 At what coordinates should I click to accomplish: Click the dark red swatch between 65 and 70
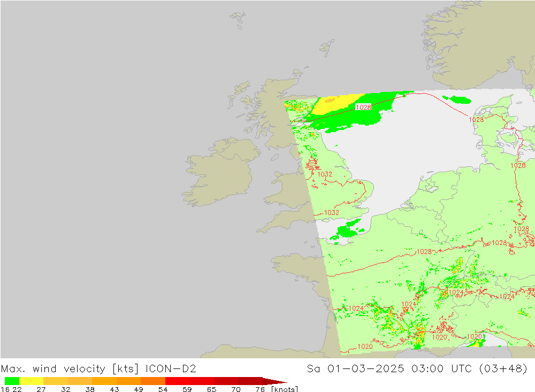coord(226,381)
